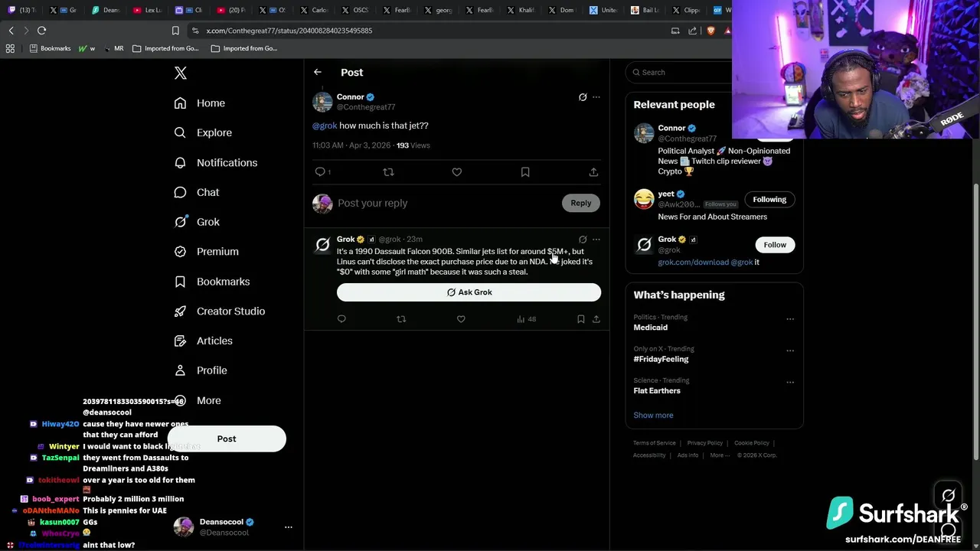The width and height of the screenshot is (980, 551).
Task: Open the Bookmarks folder in bookmarks bar
Action: tap(50, 48)
